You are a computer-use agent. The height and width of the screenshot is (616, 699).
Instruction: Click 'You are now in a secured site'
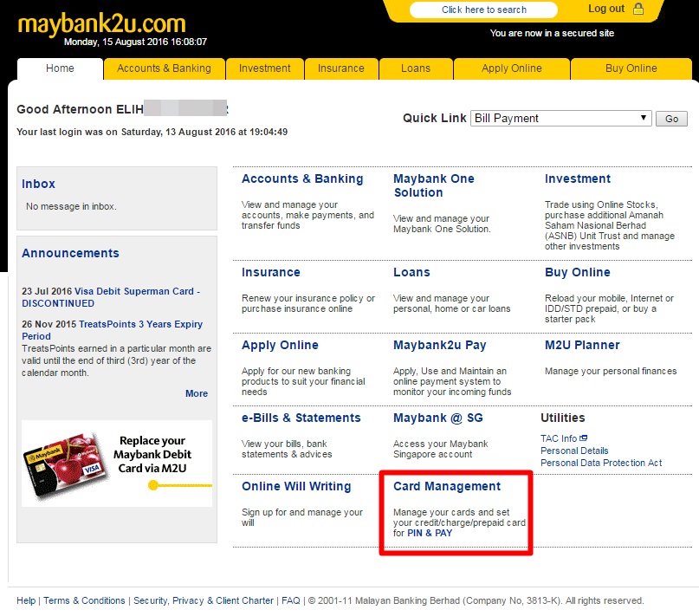click(552, 33)
